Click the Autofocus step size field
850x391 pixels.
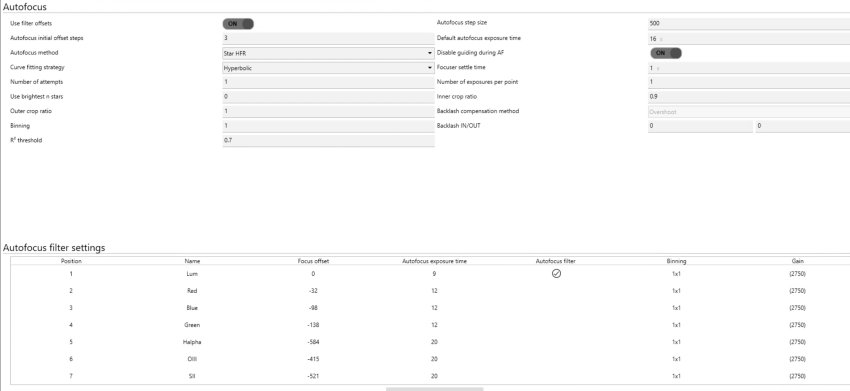[x=749, y=24]
